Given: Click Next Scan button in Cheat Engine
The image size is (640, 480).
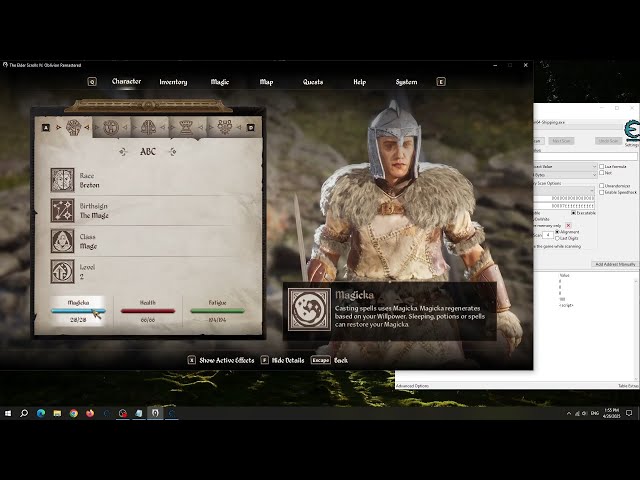Looking at the screenshot, I should click(562, 141).
